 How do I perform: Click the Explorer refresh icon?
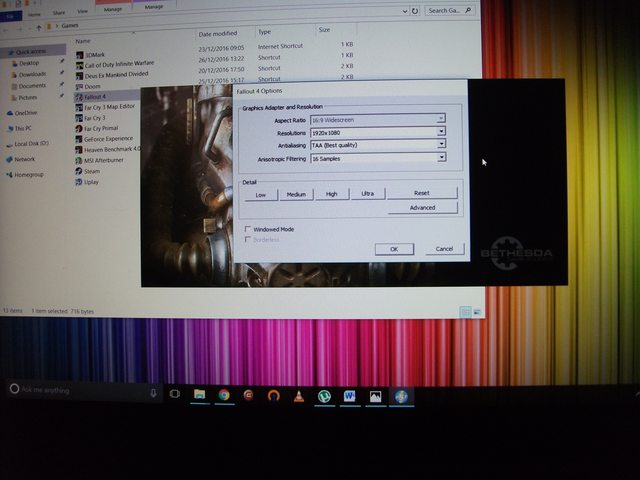(x=415, y=11)
